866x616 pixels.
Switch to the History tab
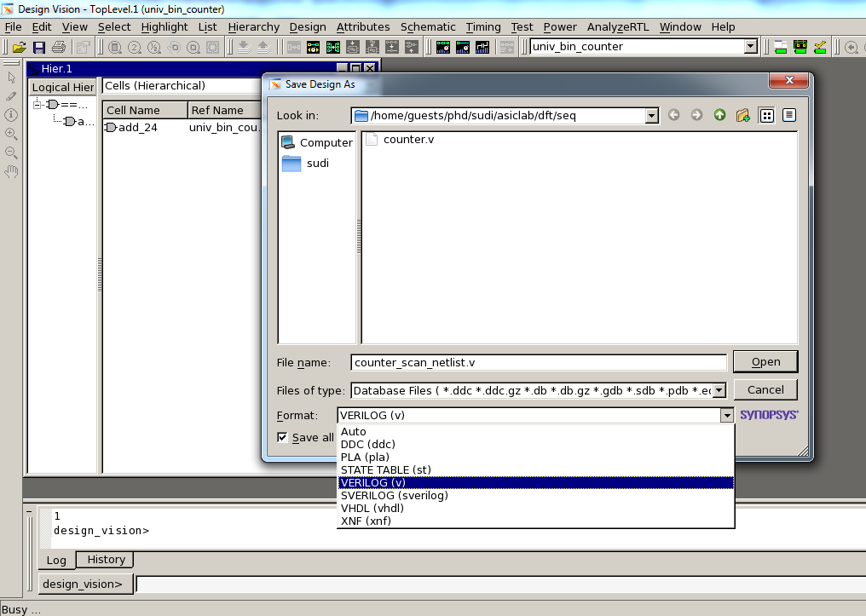[106, 559]
